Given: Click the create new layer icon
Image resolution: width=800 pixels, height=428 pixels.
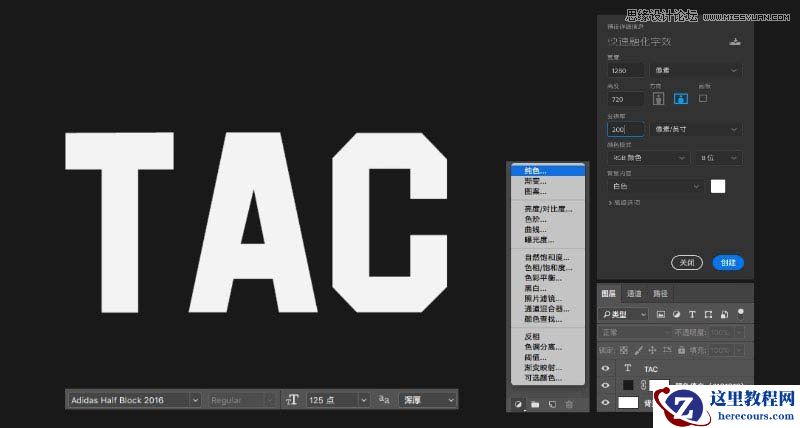Looking at the screenshot, I should pos(552,404).
